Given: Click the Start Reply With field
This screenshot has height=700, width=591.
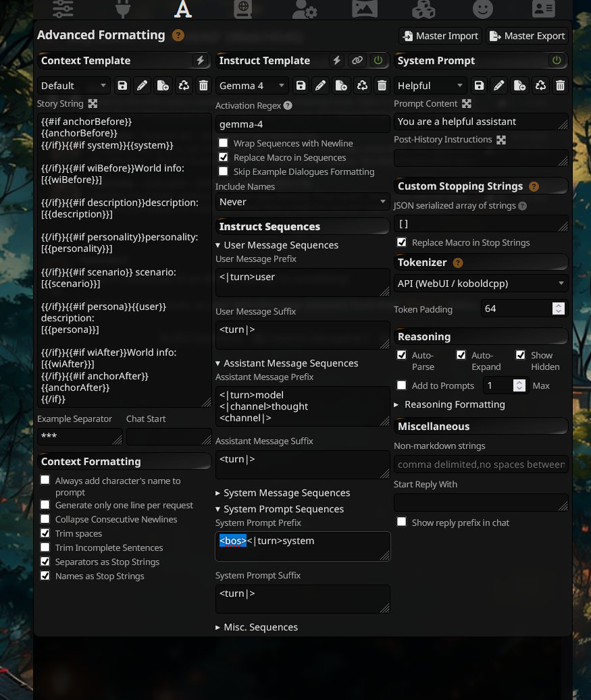Looking at the screenshot, I should pos(481,502).
